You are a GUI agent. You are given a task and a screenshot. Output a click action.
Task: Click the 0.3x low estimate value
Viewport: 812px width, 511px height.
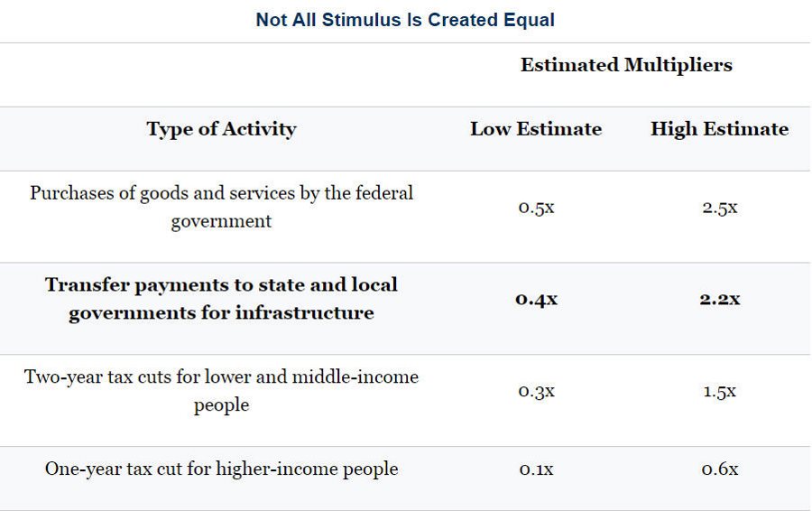click(x=536, y=391)
